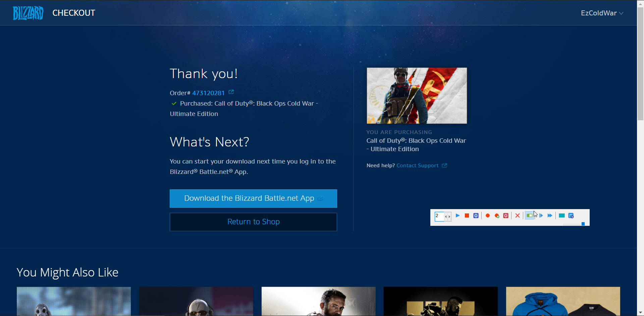
Task: Click the red square stop button
Action: [x=467, y=215]
